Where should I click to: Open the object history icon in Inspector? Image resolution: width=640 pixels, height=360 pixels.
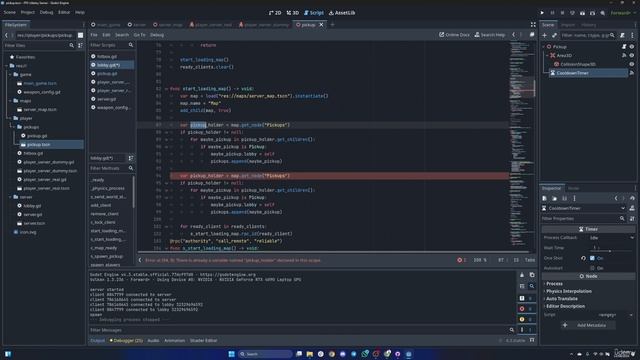pyautogui.click(x=632, y=198)
